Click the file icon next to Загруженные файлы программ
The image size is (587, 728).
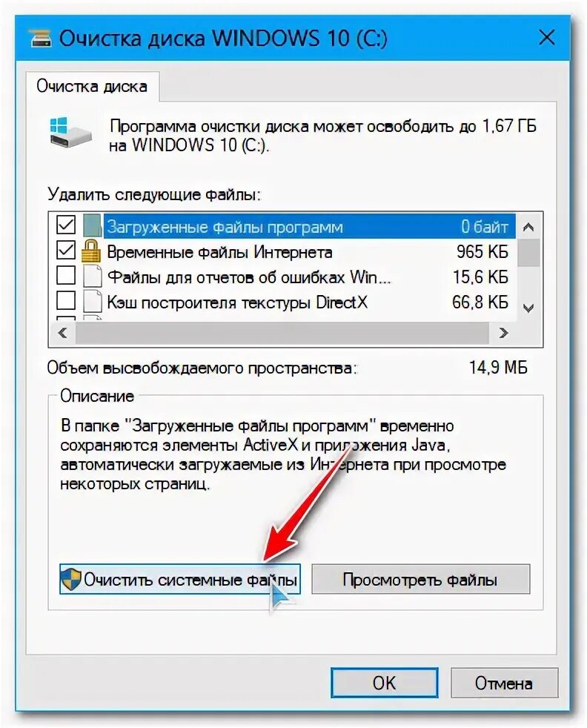tap(93, 227)
